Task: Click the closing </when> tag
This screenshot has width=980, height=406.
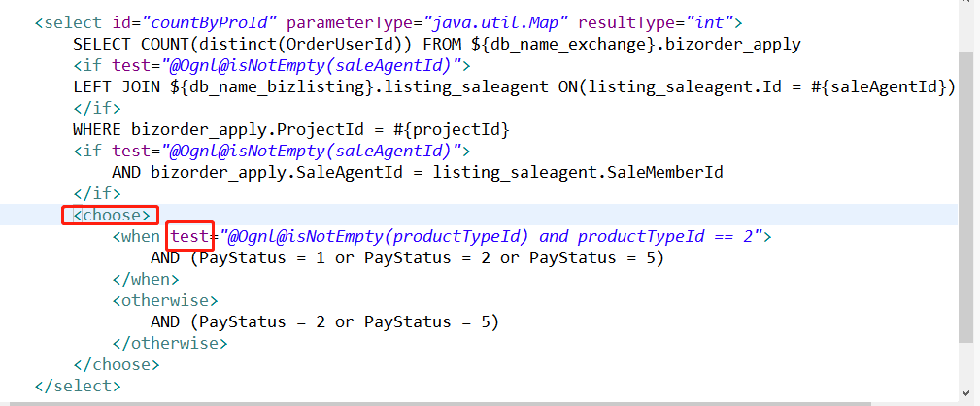Action: pyautogui.click(x=146, y=279)
